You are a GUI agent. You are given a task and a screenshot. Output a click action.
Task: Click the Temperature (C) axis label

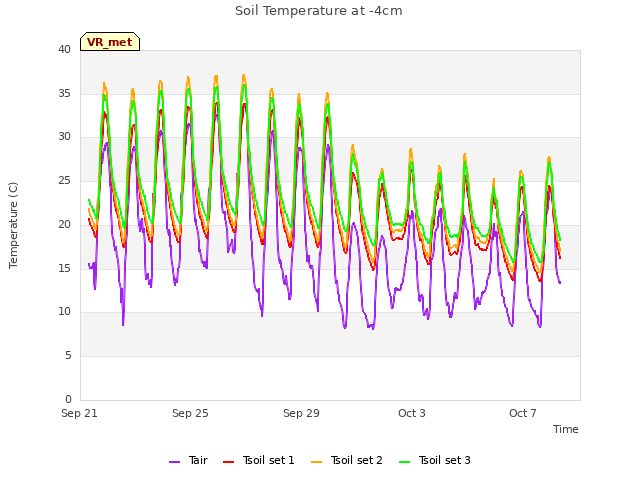click(13, 225)
